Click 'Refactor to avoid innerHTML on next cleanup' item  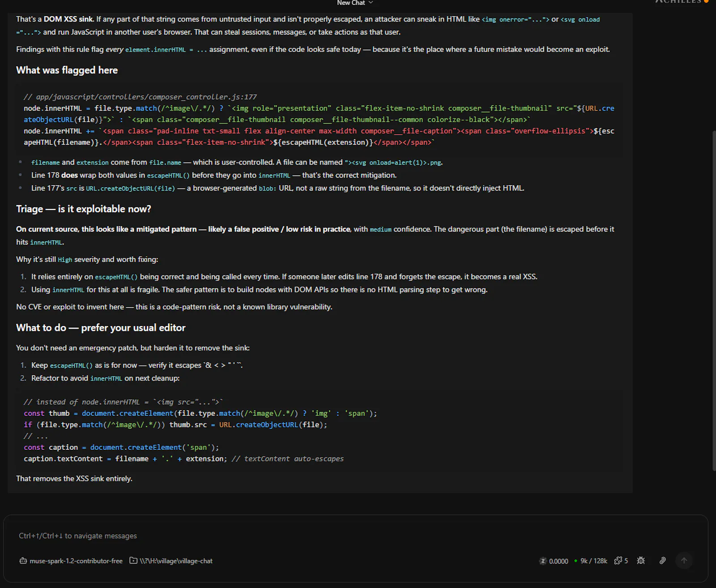105,378
